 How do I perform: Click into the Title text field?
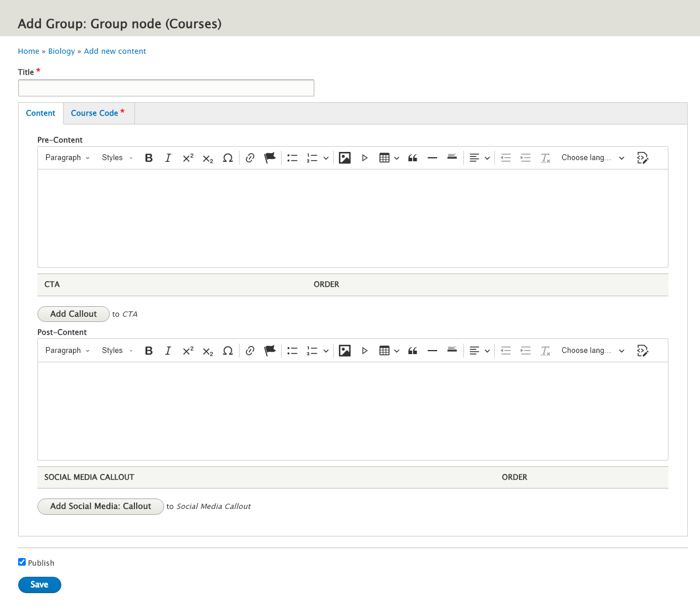tap(166, 88)
